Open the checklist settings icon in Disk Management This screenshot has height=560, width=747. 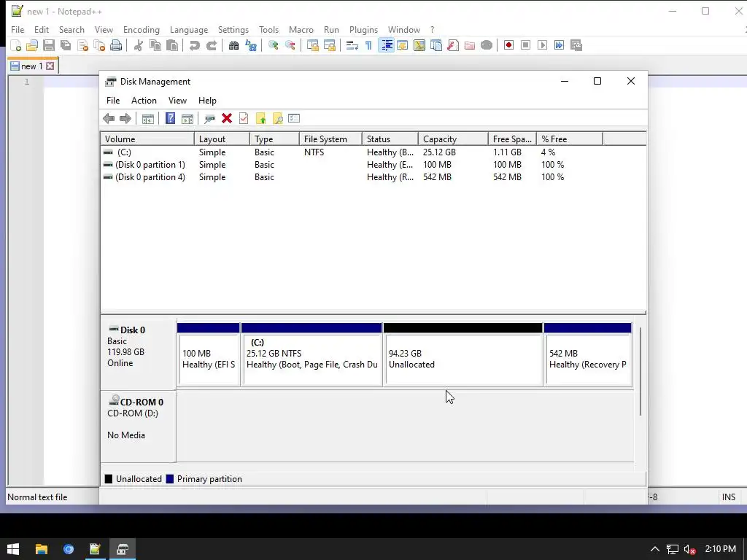point(294,119)
